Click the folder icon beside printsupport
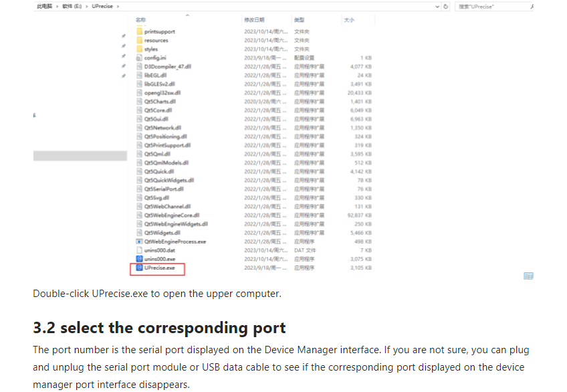The image size is (567, 392). tap(140, 31)
